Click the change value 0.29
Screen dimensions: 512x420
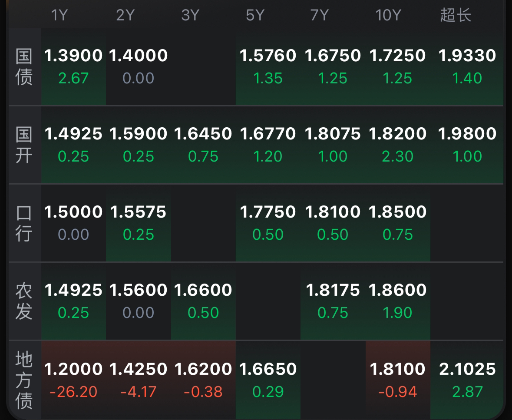click(x=268, y=392)
